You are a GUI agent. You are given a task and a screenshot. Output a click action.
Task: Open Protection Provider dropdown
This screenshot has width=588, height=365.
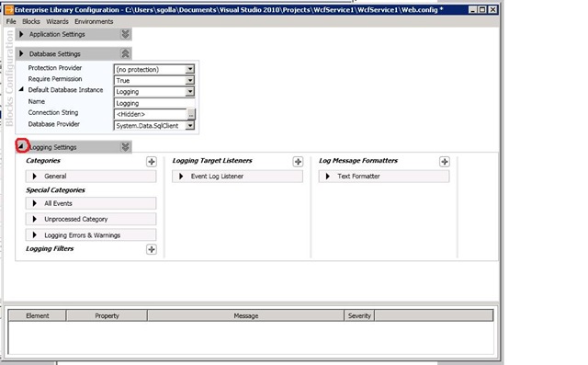[x=190, y=69]
